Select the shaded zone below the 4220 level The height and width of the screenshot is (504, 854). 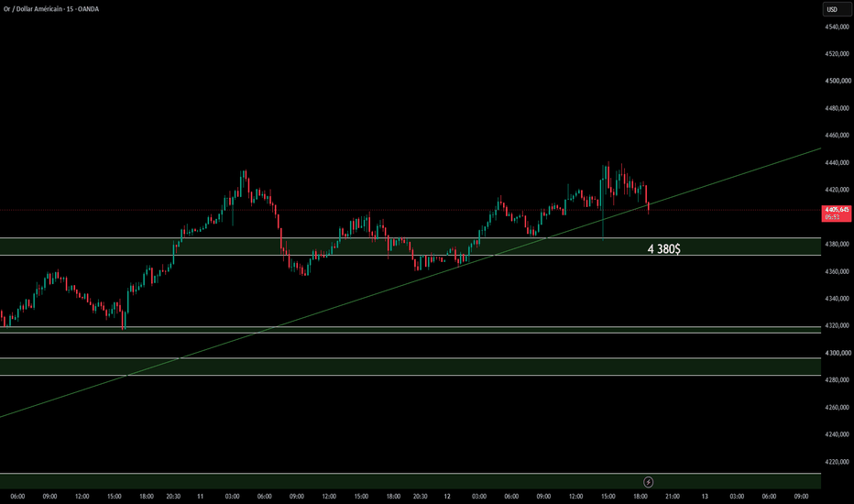tap(411, 481)
